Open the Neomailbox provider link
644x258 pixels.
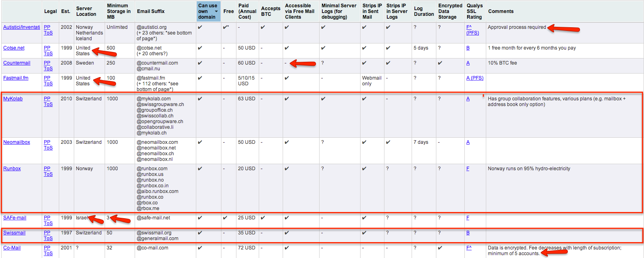[x=17, y=142]
